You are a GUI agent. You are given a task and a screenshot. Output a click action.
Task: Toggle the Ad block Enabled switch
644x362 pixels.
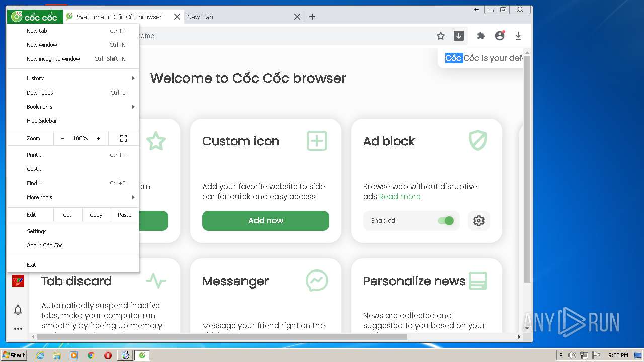point(446,221)
